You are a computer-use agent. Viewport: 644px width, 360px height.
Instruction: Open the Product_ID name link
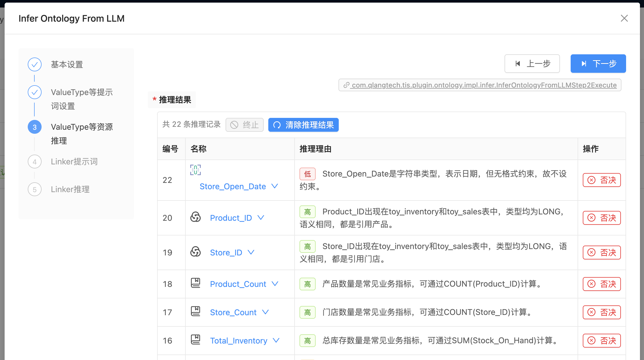231,218
